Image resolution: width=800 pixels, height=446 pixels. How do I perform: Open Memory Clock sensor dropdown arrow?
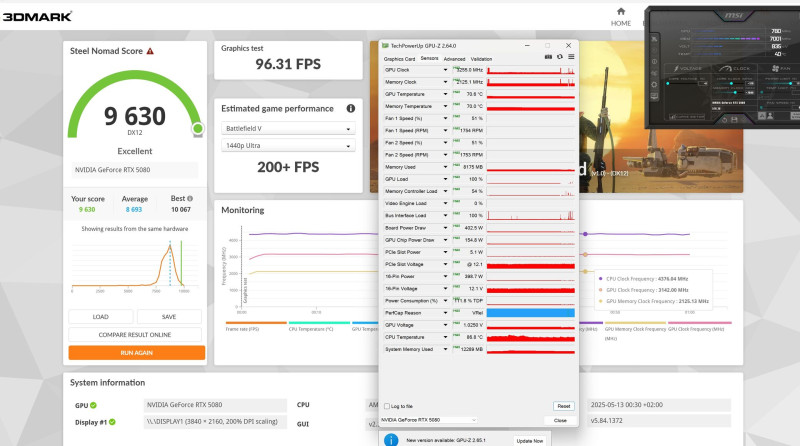(445, 82)
